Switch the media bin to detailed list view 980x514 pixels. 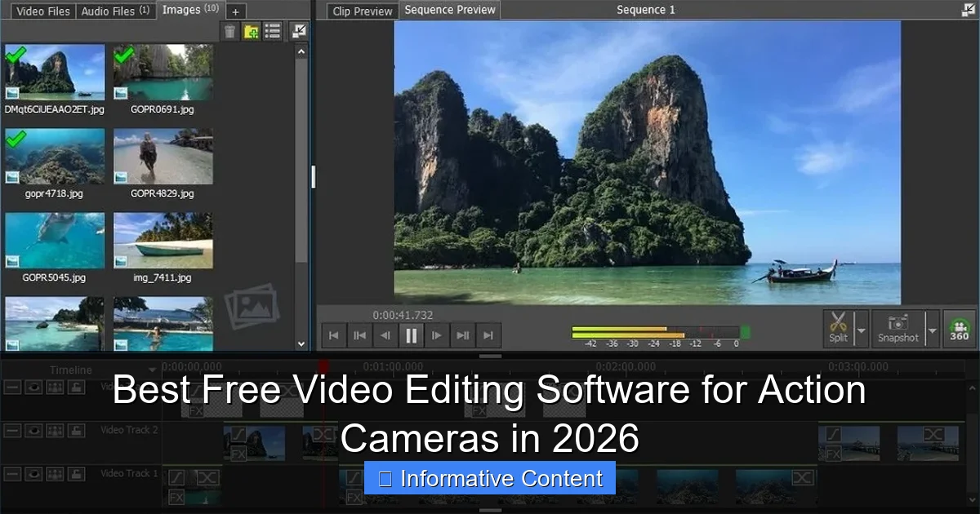[272, 31]
